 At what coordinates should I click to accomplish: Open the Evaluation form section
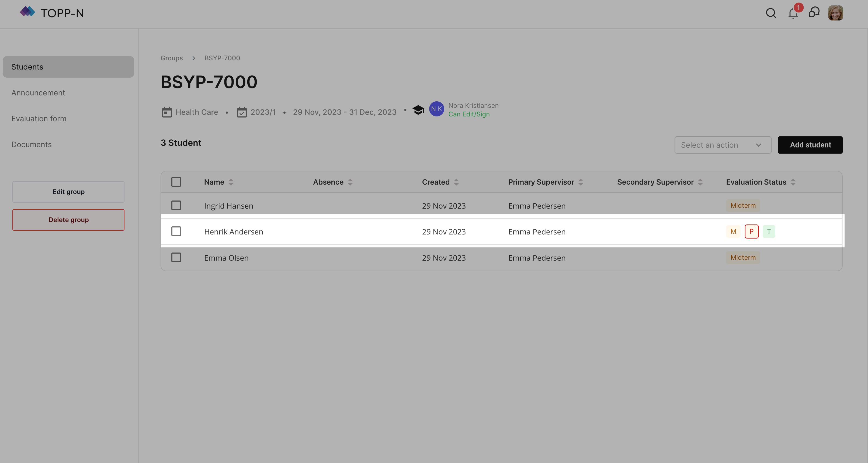click(x=39, y=119)
